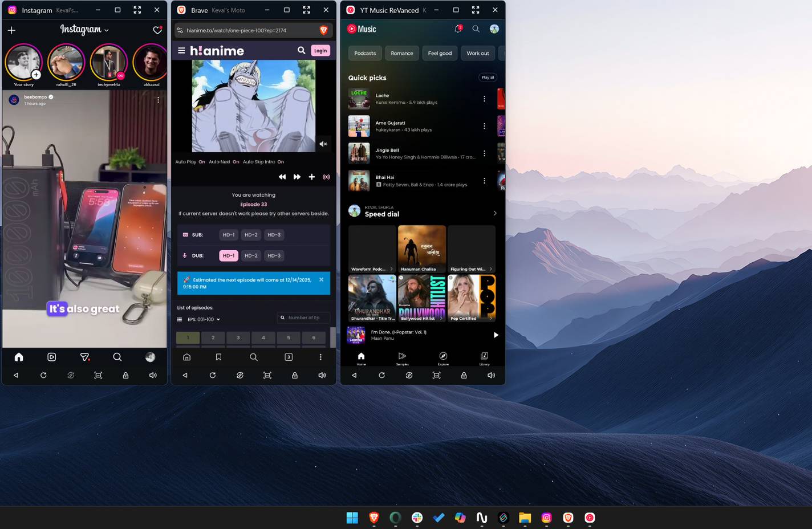Open the Samples section in YT Music
This screenshot has width=812, height=529.
(x=402, y=357)
